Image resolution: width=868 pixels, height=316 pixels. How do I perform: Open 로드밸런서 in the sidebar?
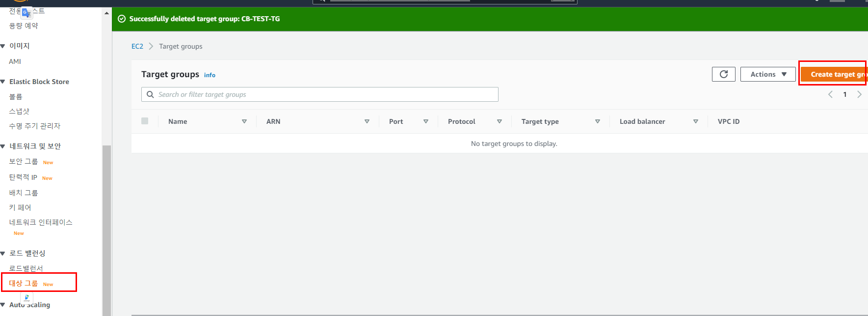pos(26,268)
